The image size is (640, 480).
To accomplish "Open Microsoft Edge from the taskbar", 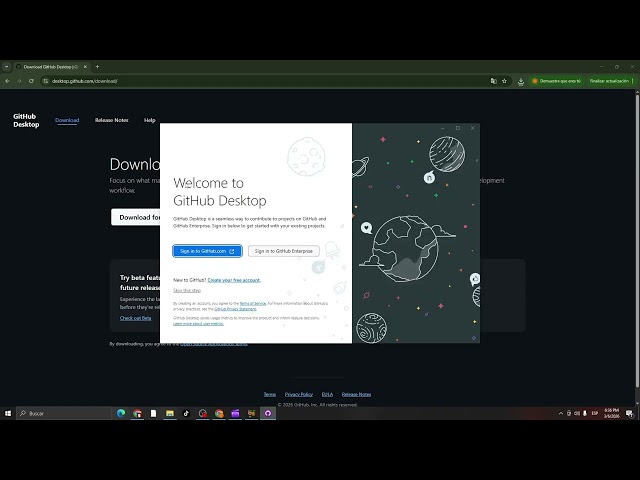I will pyautogui.click(x=121, y=413).
